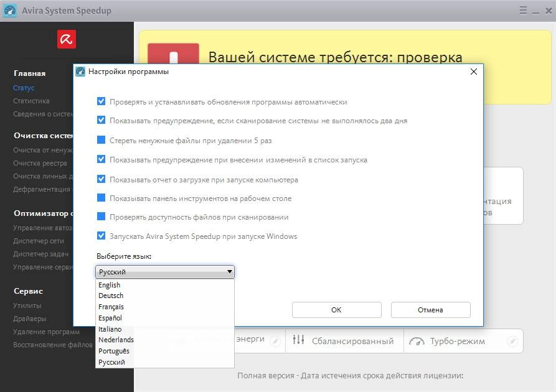The width and height of the screenshot is (556, 392).
Task: Open Утилиты in the sidebar
Action: pos(27,306)
